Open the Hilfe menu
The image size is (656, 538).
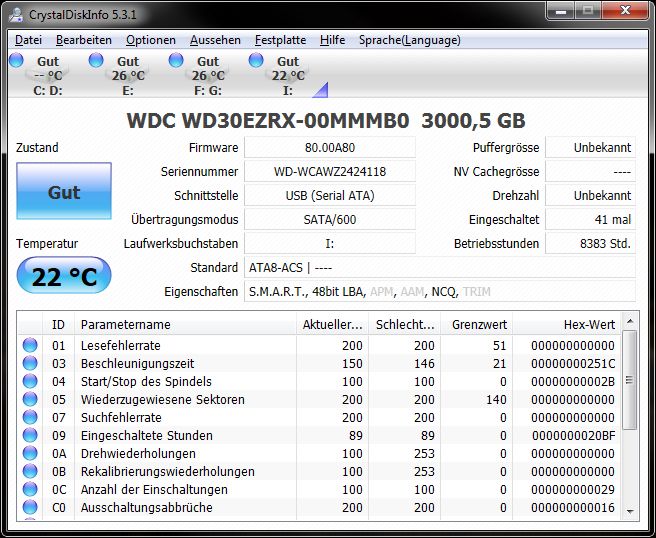click(x=333, y=40)
